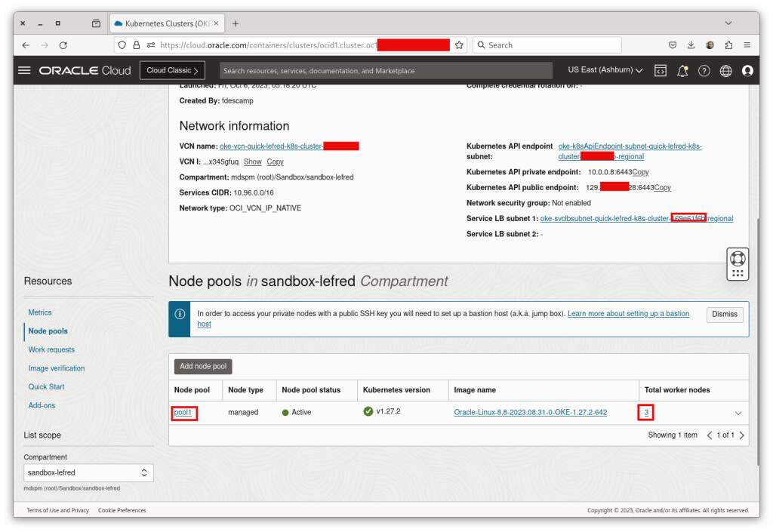The height and width of the screenshot is (532, 773).
Task: Go to next page of node pools
Action: click(741, 435)
